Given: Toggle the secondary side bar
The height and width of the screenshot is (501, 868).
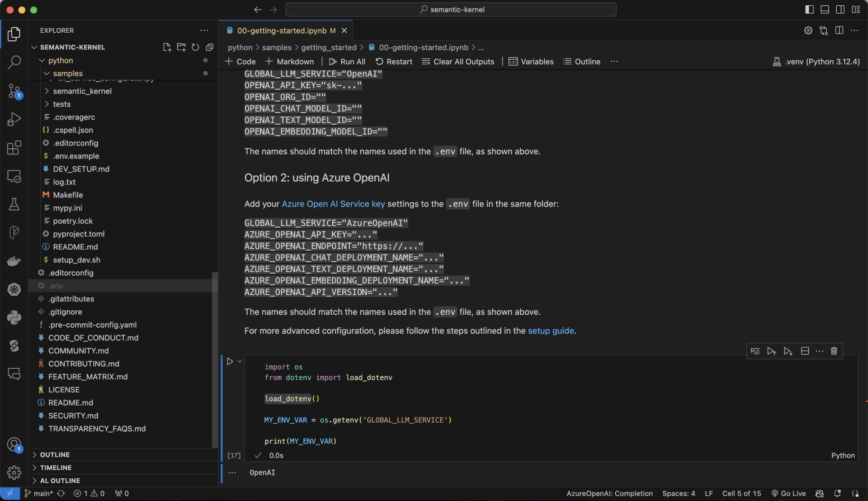Looking at the screenshot, I should click(841, 9).
